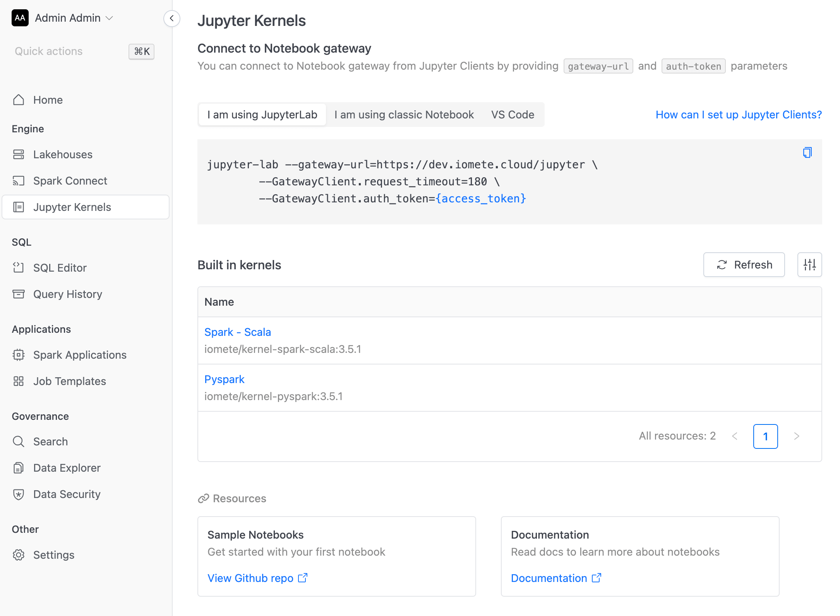Click the Lakehouses server icon
This screenshot has width=840, height=616.
(x=19, y=154)
